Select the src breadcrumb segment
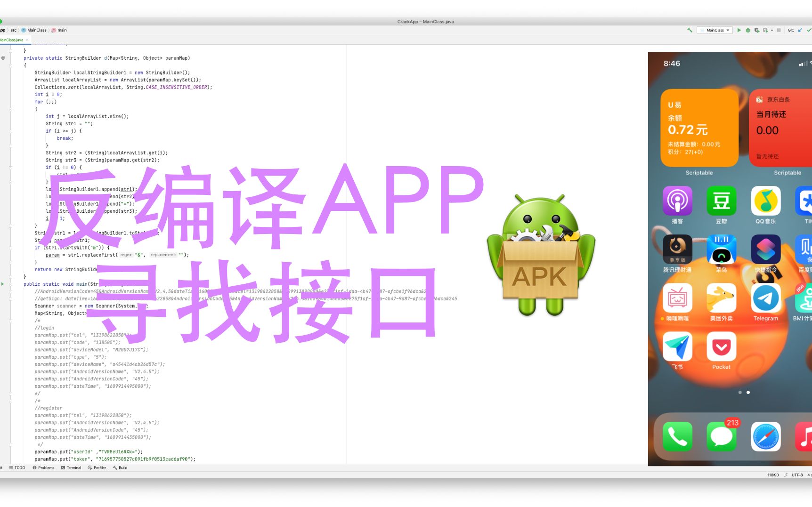The image size is (812, 507). coord(14,30)
